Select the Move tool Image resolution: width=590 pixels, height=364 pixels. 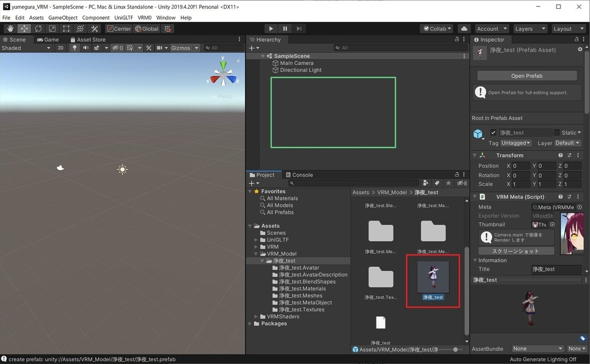coord(24,28)
